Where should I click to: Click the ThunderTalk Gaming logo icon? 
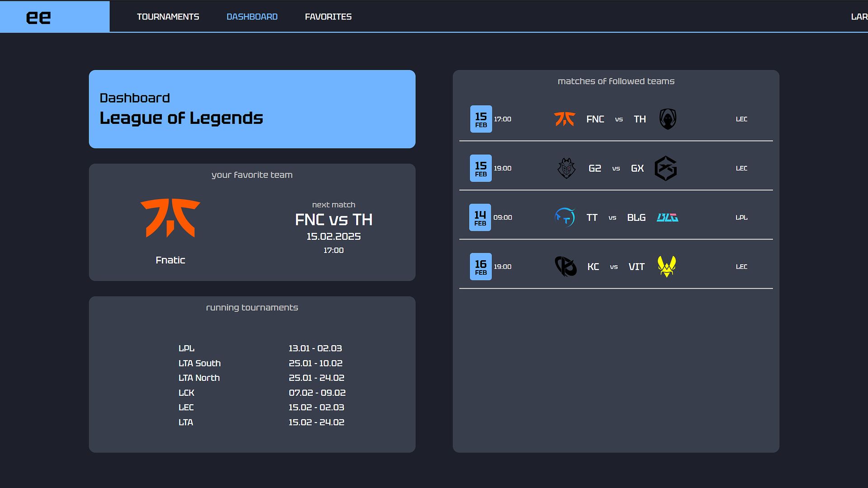pyautogui.click(x=565, y=217)
